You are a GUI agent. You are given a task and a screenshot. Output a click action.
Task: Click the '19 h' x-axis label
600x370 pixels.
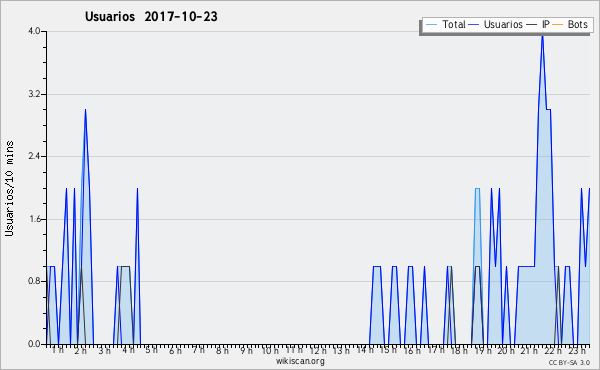[483, 350]
